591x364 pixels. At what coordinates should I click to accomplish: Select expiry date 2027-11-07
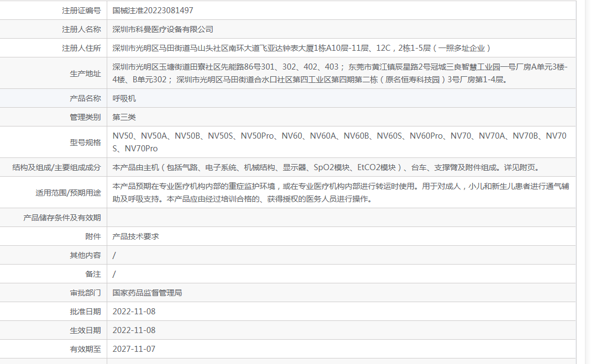coord(134,349)
